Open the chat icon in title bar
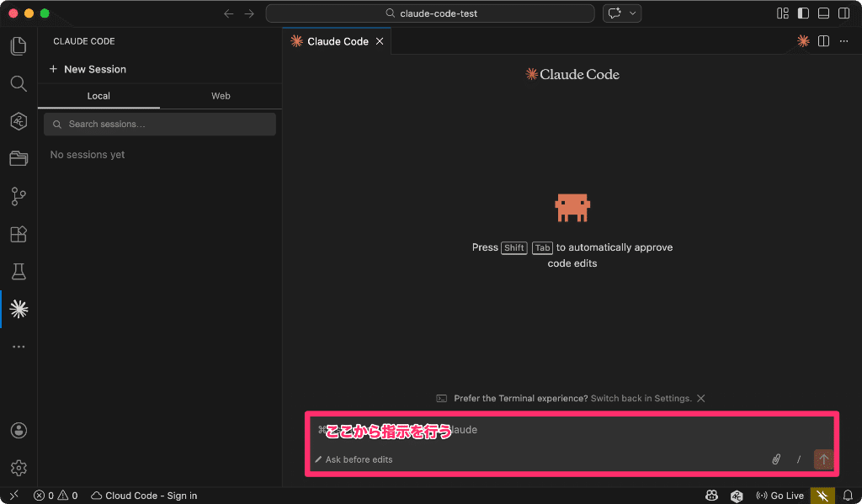The width and height of the screenshot is (862, 504). pyautogui.click(x=615, y=13)
